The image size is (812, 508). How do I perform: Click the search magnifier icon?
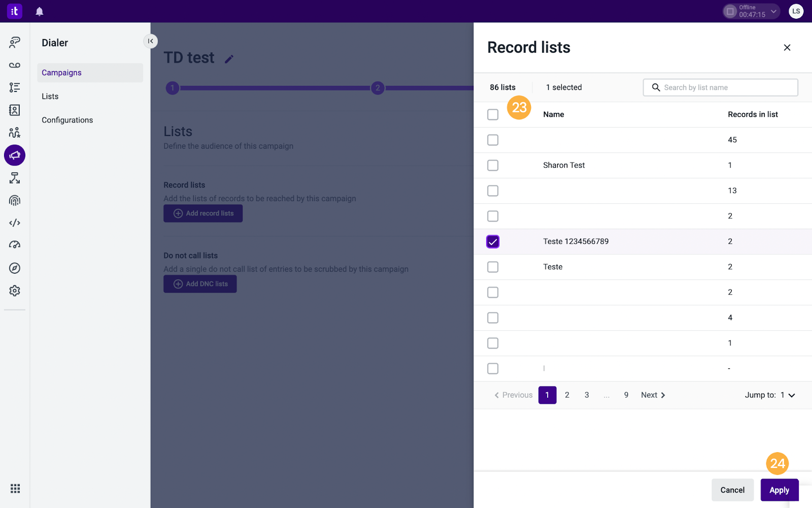656,87
